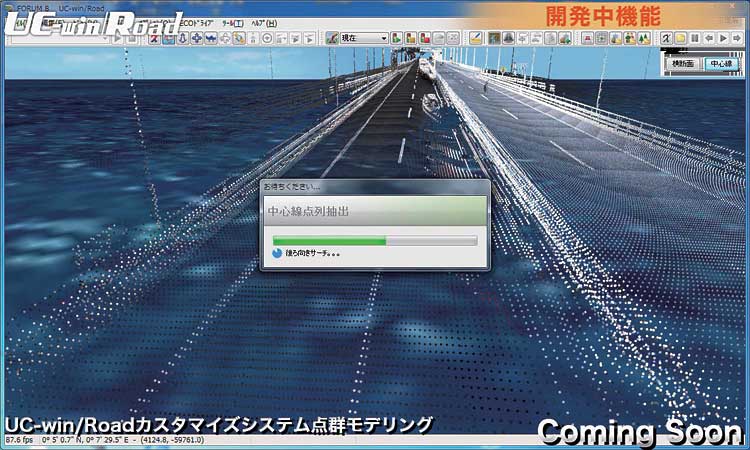Open the ツール(T) menu

click(x=232, y=23)
